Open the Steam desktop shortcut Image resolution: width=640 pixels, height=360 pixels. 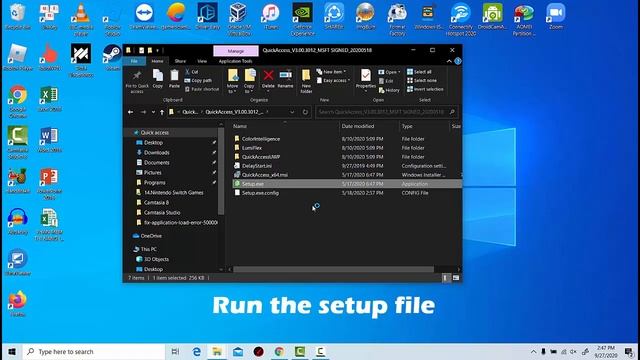tap(112, 57)
